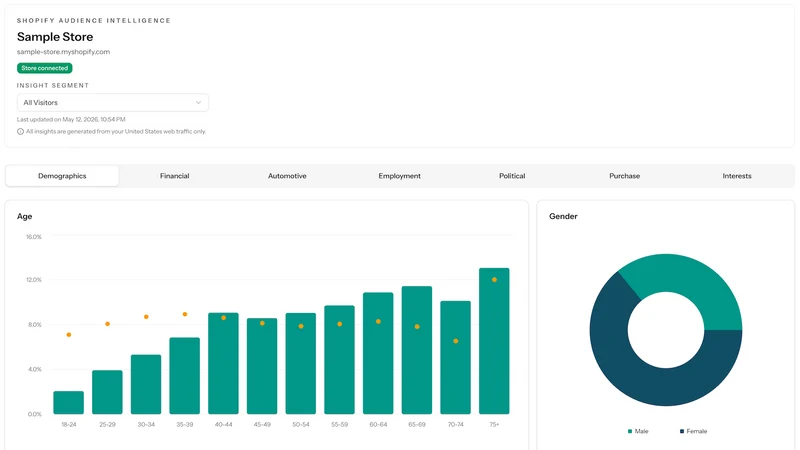
Task: Click the 60-64 age bar
Action: pyautogui.click(x=378, y=353)
